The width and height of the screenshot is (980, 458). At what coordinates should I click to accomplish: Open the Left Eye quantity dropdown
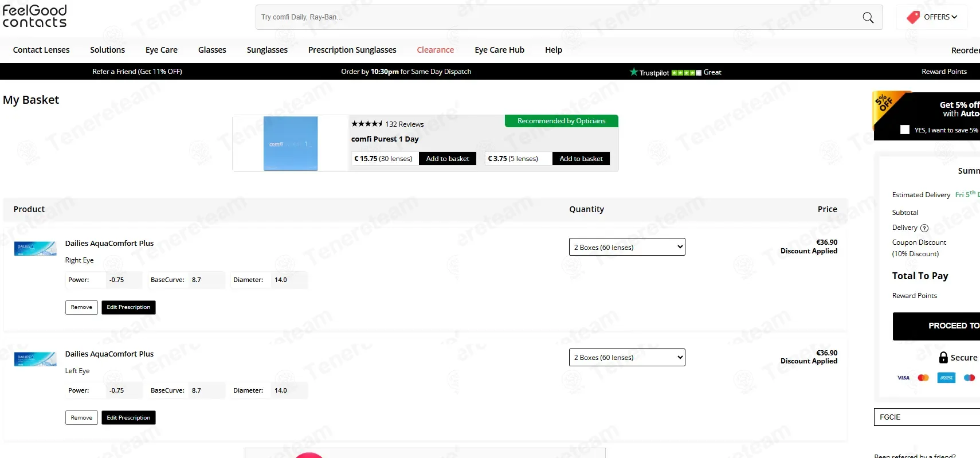[627, 357]
